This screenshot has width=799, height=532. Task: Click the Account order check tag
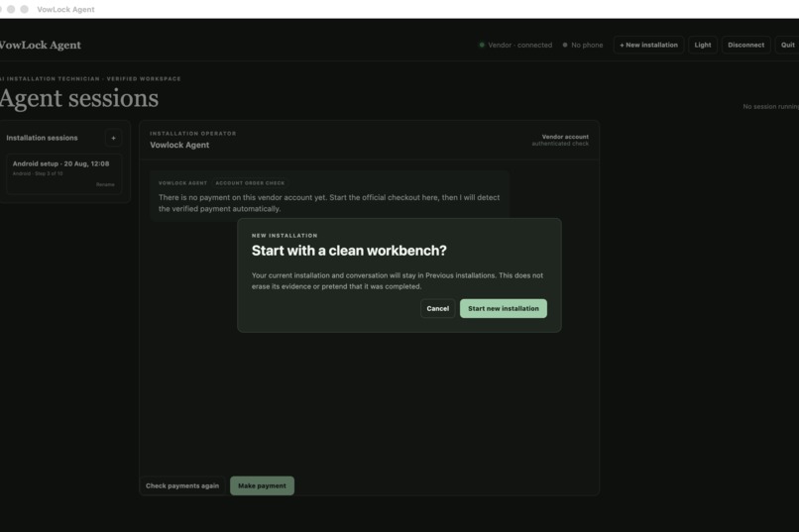click(250, 182)
